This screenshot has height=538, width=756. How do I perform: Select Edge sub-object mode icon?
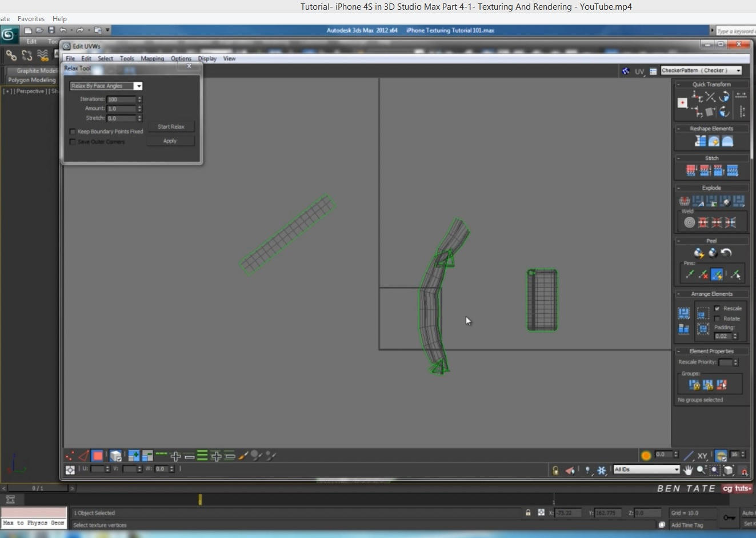[x=83, y=456]
